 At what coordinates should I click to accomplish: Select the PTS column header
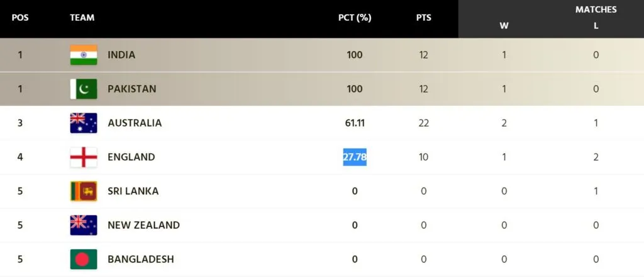click(x=423, y=18)
